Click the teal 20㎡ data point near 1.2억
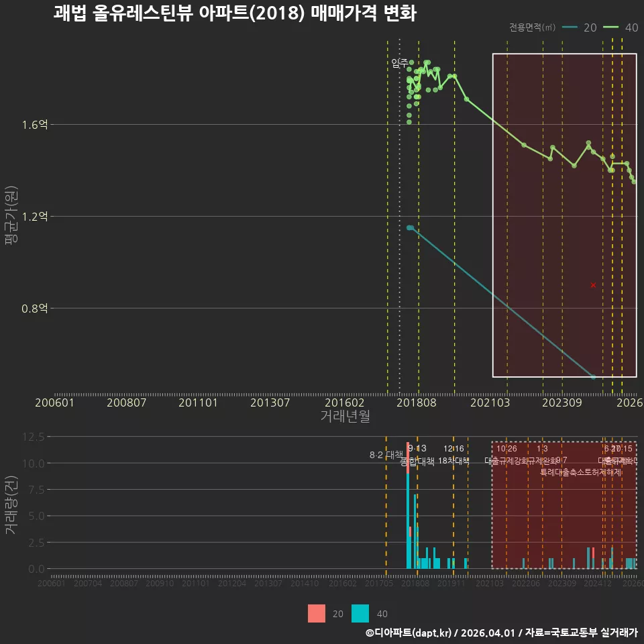 410,227
